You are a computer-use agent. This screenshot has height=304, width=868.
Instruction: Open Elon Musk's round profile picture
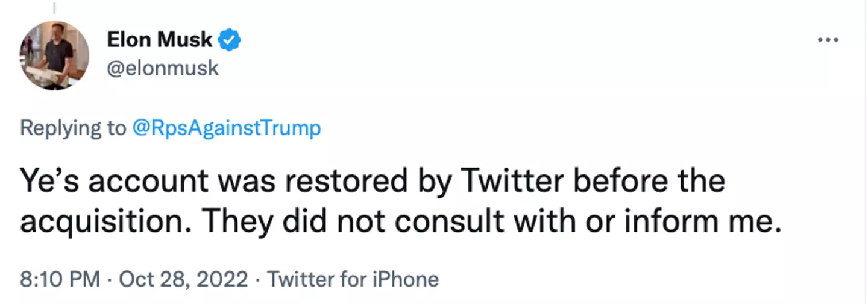pyautogui.click(x=55, y=55)
